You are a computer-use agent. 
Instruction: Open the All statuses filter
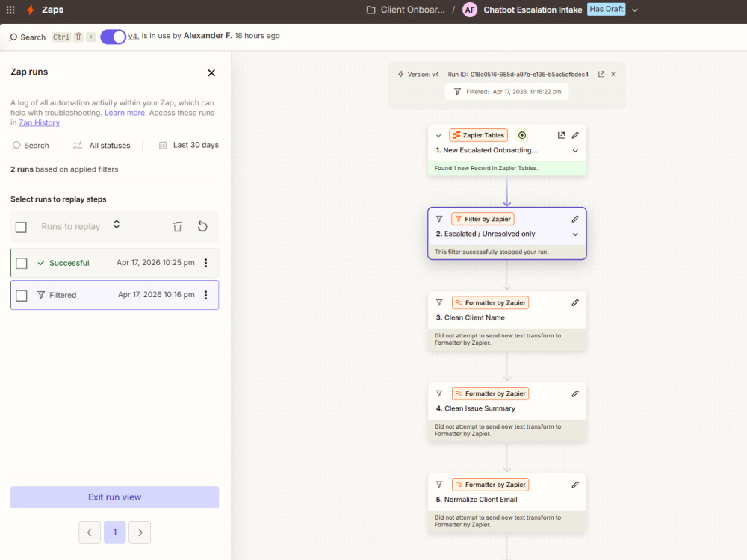tap(102, 146)
